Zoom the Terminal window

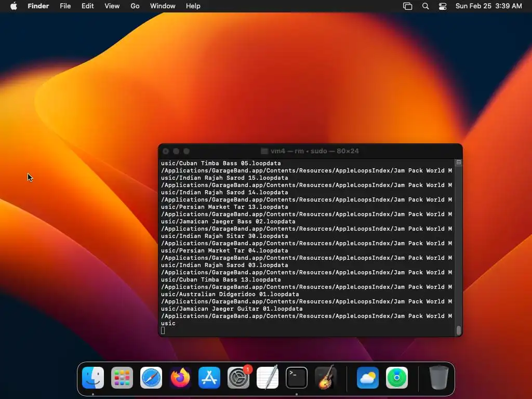[x=187, y=151]
